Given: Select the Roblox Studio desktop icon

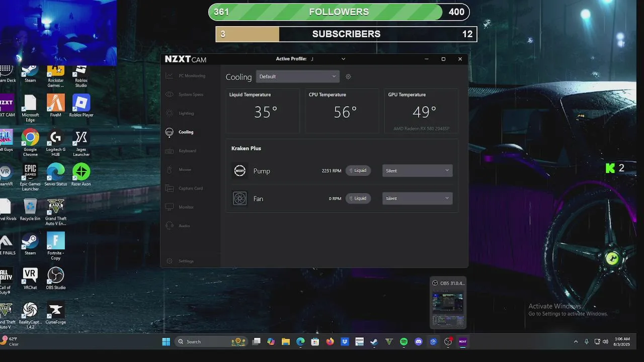Looking at the screenshot, I should 81,76.
